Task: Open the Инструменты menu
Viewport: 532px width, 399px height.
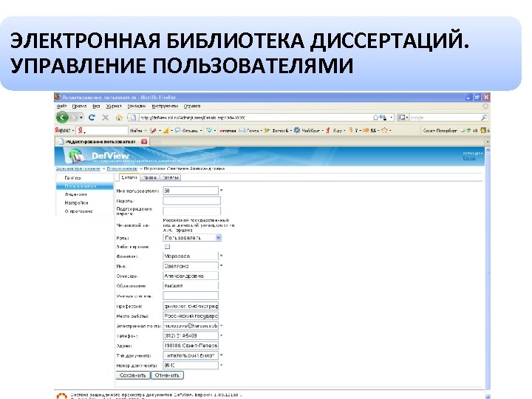Action: pos(165,106)
